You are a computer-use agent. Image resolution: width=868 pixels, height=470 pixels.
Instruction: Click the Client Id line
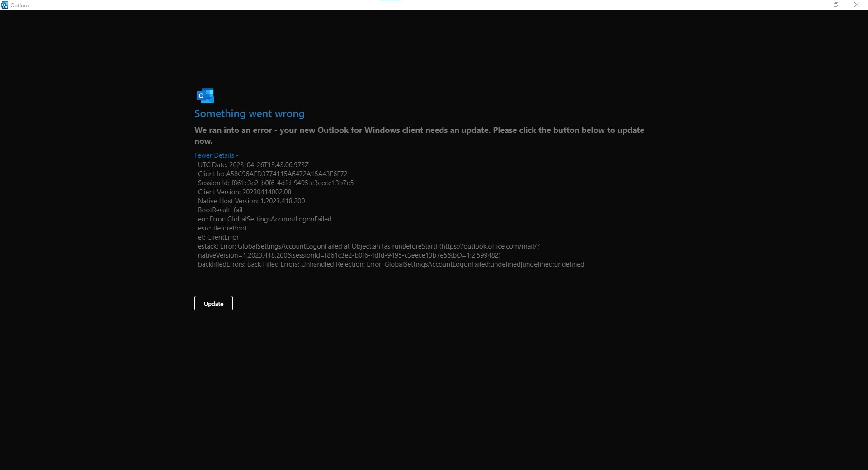pos(273,174)
